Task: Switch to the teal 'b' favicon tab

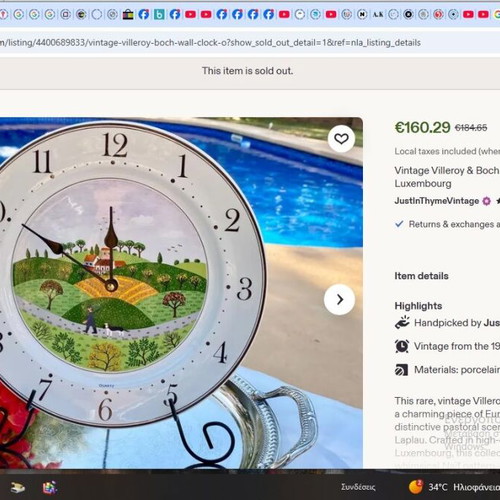Action: pos(159,14)
